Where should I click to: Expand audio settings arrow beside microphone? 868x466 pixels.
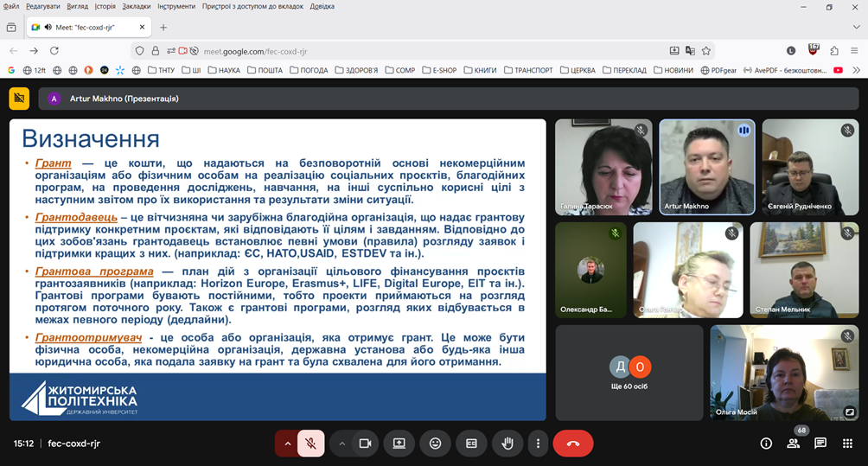[287, 444]
